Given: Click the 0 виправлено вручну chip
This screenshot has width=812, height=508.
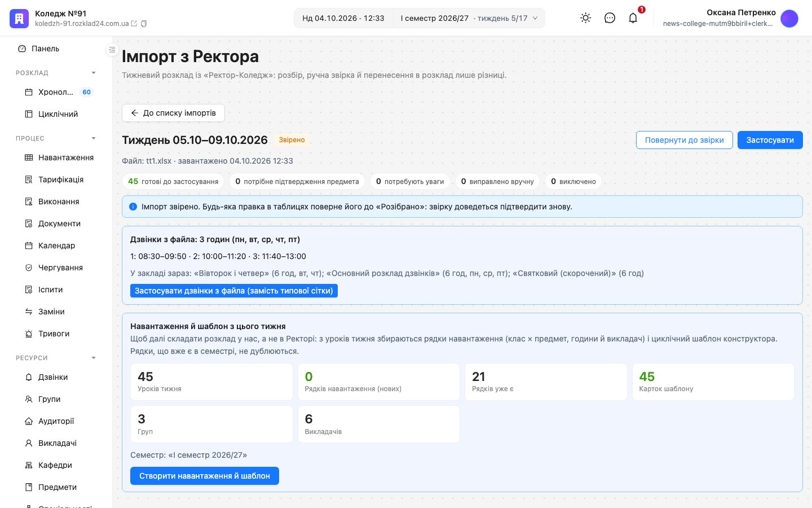Looking at the screenshot, I should tap(497, 181).
